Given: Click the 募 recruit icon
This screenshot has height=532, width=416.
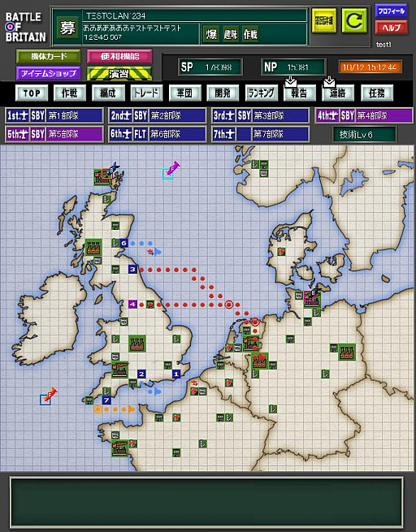Looking at the screenshot, I should [x=67, y=28].
